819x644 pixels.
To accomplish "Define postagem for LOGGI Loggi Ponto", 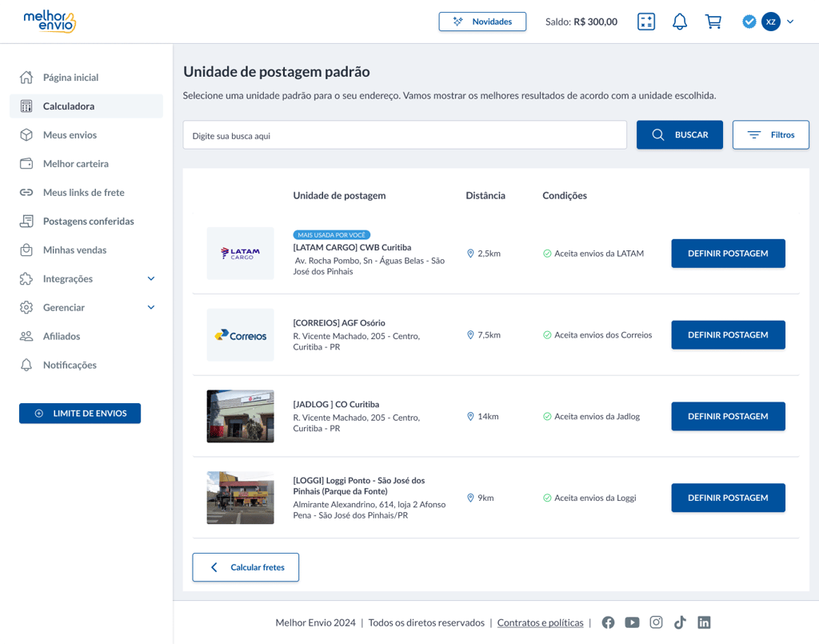I will [x=728, y=498].
